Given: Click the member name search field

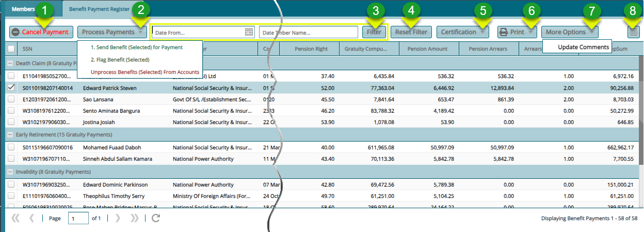Looking at the screenshot, I should pos(308,32).
